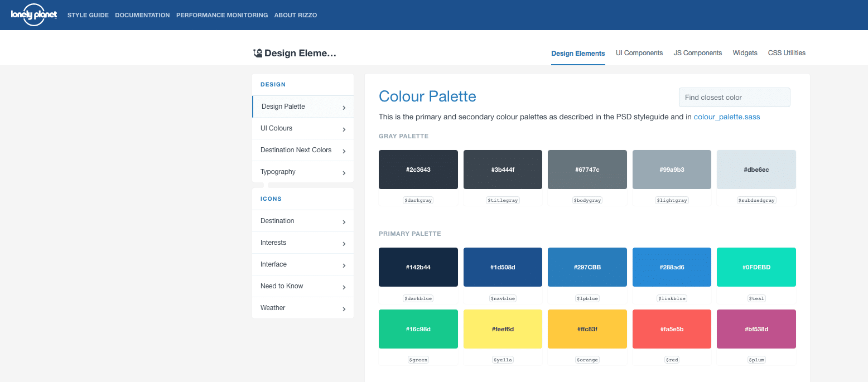Click the Design sidebar section header
868x382 pixels.
273,85
